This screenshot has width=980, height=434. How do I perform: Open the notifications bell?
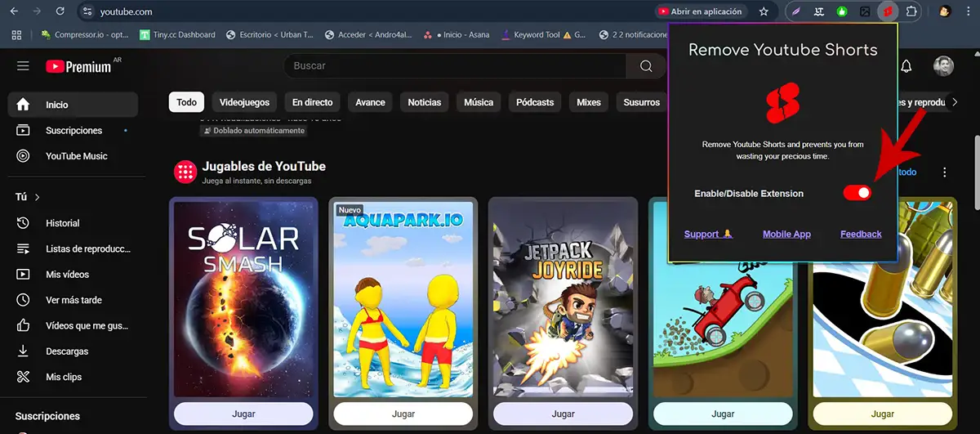[x=906, y=66]
